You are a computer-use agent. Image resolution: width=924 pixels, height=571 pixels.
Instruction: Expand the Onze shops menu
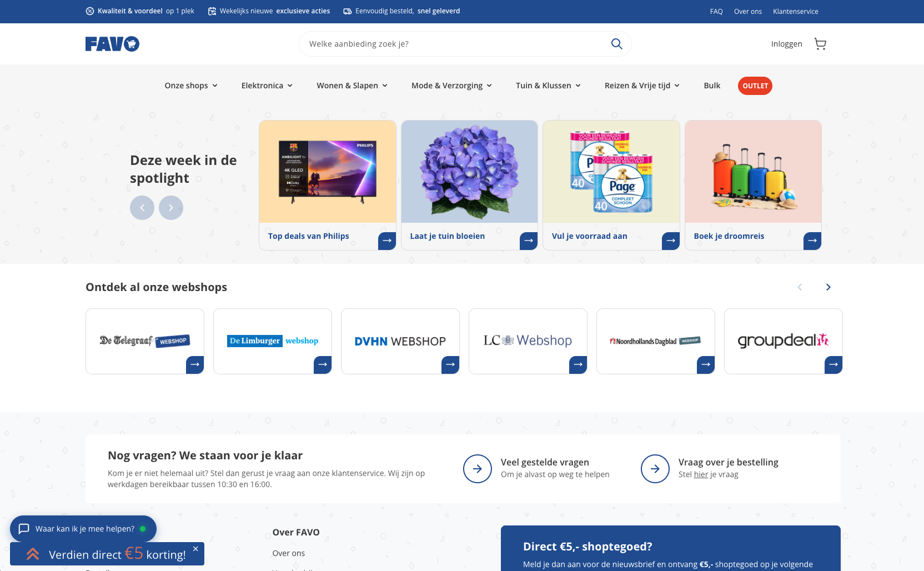point(191,86)
